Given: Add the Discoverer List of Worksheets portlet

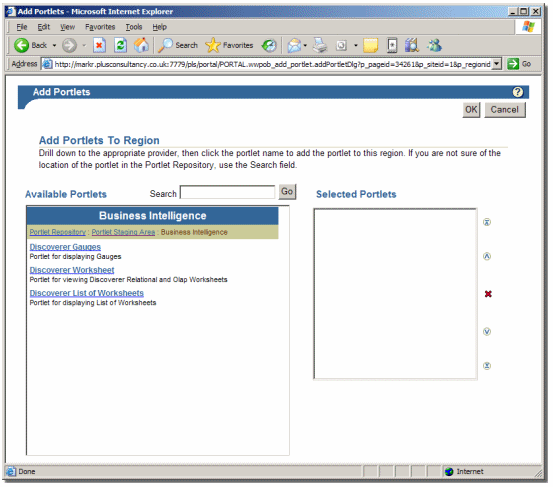Looking at the screenshot, I should tap(87, 293).
